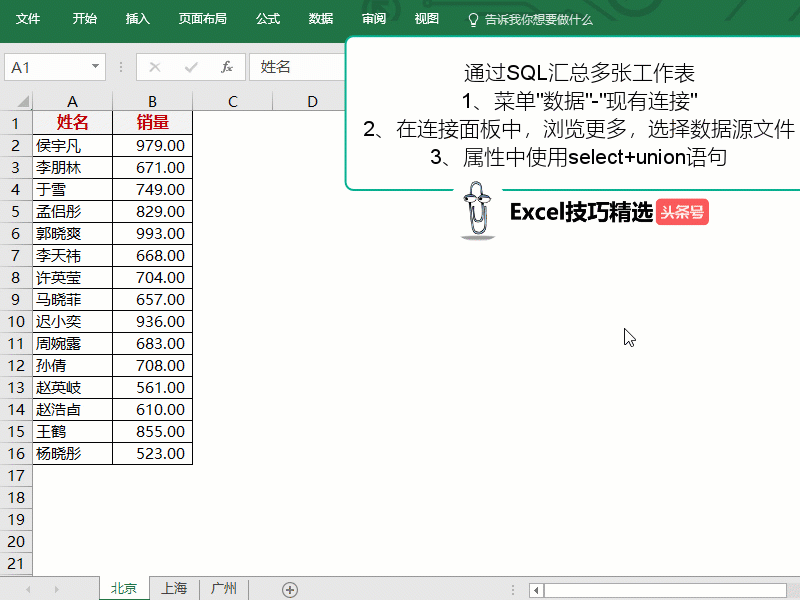Select the cell with value 561.00
This screenshot has height=600, width=800.
(153, 388)
